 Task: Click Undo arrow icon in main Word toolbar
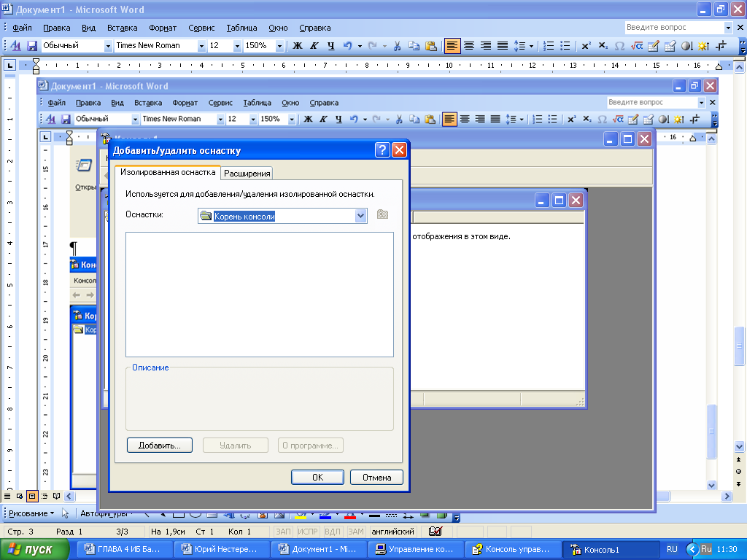click(348, 46)
